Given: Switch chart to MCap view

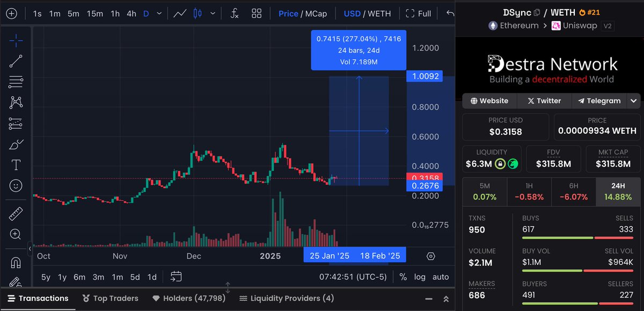Looking at the screenshot, I should tap(316, 13).
